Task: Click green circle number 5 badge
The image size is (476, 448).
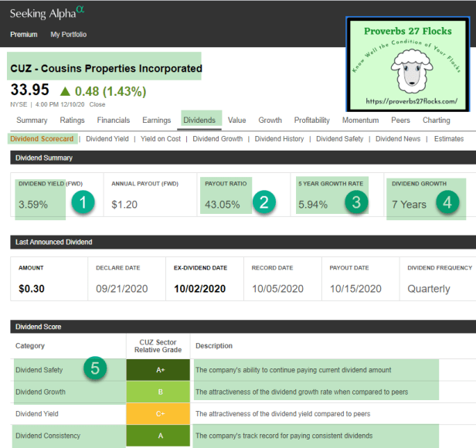Action: pos(96,368)
